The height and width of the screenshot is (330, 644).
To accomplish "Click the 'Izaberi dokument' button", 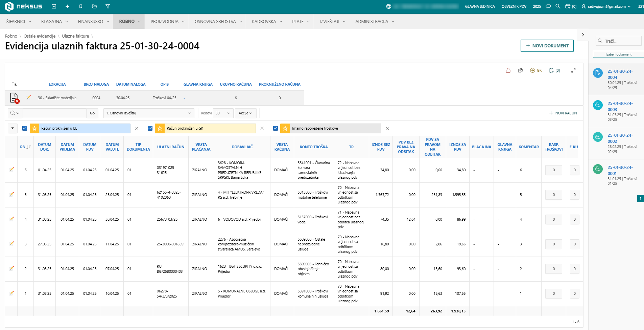I will (x=618, y=54).
